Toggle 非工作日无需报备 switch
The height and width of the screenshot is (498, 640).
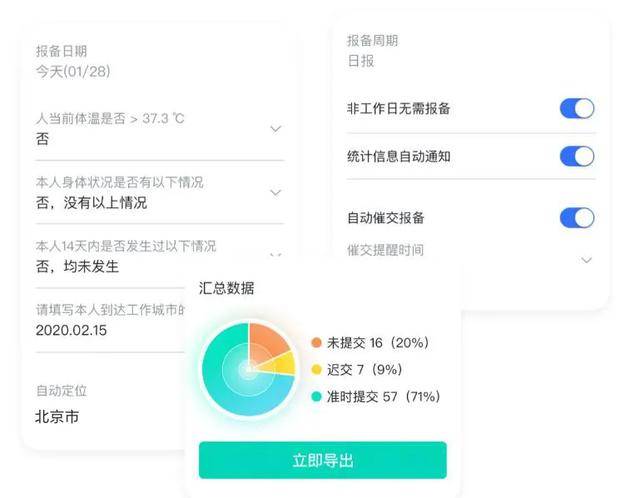[x=576, y=108]
